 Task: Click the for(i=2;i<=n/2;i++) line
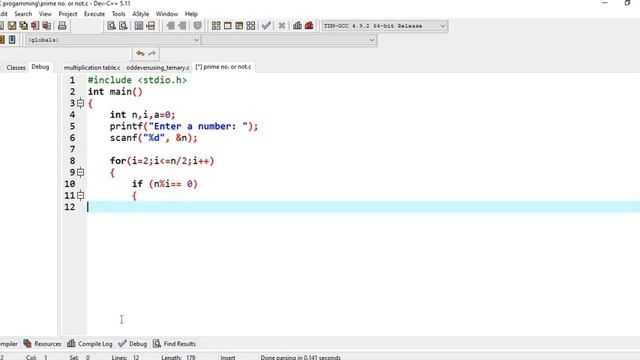[x=162, y=161]
